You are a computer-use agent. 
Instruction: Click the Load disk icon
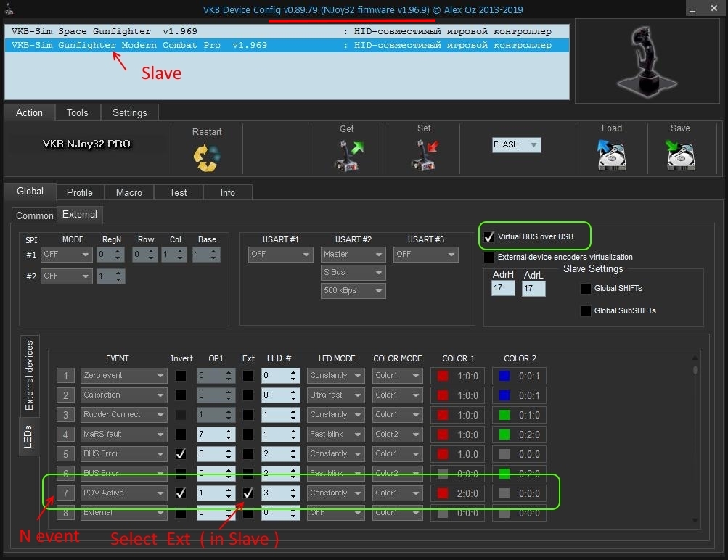pos(611,155)
